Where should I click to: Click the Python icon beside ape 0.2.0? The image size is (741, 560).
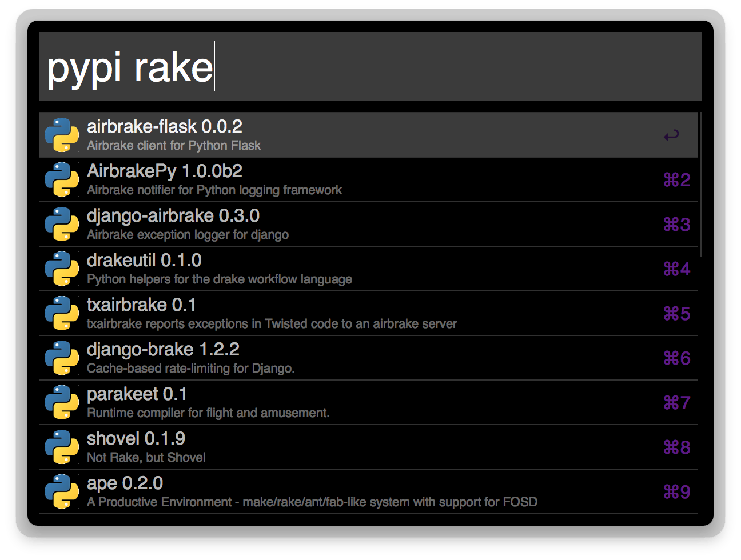pos(62,491)
